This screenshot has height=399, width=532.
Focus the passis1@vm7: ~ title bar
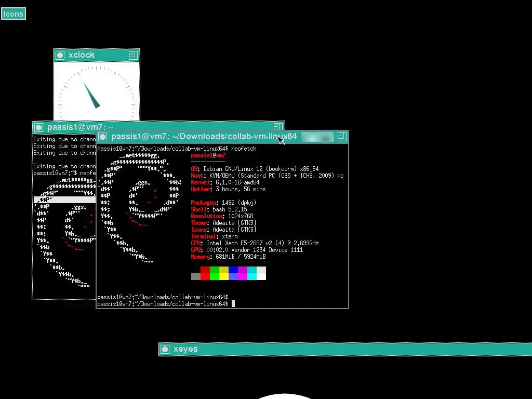pos(158,127)
